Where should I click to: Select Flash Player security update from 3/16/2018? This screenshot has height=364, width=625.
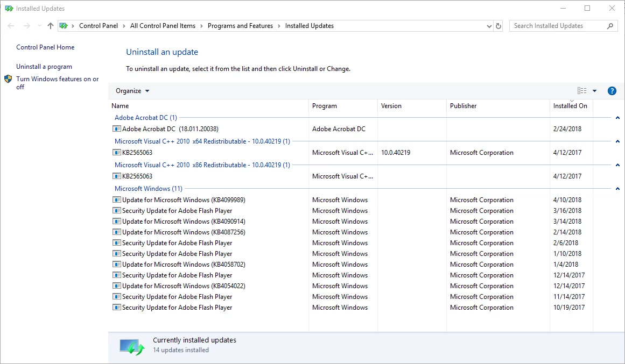point(177,211)
